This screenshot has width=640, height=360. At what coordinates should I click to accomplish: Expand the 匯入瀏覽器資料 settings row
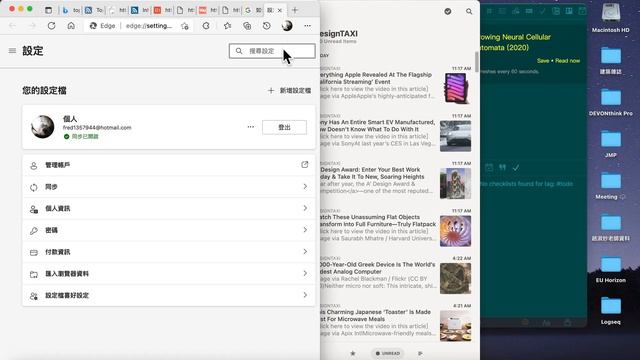169,273
